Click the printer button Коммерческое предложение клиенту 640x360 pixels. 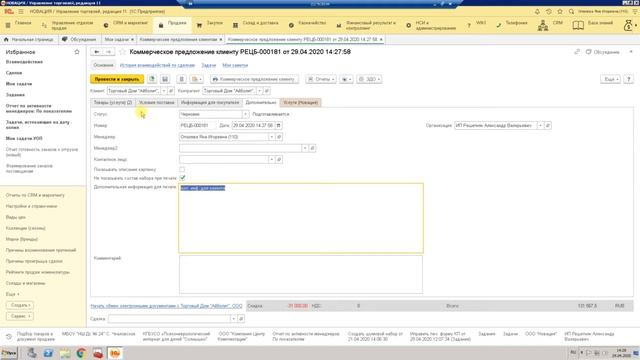pos(254,79)
